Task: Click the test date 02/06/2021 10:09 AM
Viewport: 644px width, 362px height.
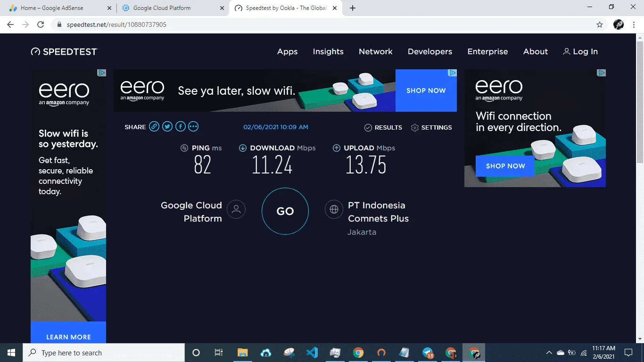Action: tap(276, 127)
